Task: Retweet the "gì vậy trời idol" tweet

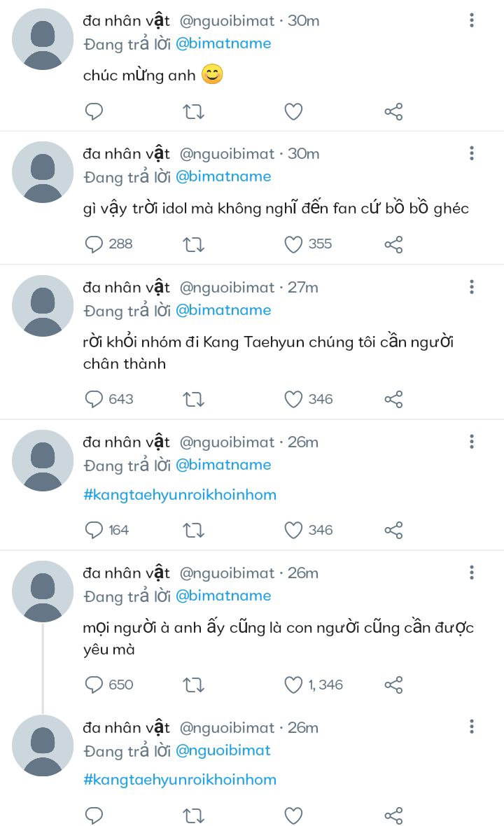Action: 193,244
